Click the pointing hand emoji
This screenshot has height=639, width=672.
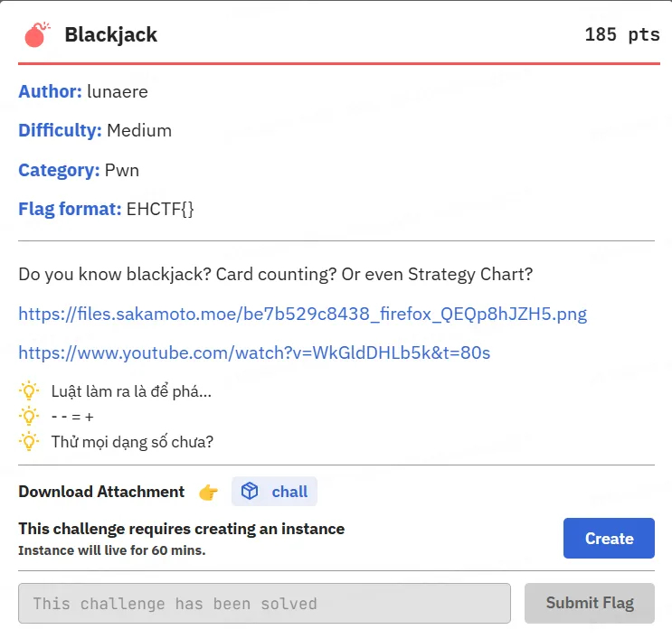208,492
